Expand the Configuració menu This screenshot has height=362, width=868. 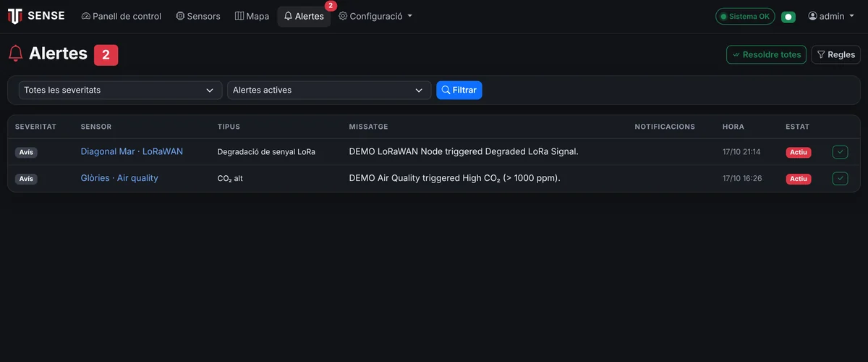click(x=375, y=16)
